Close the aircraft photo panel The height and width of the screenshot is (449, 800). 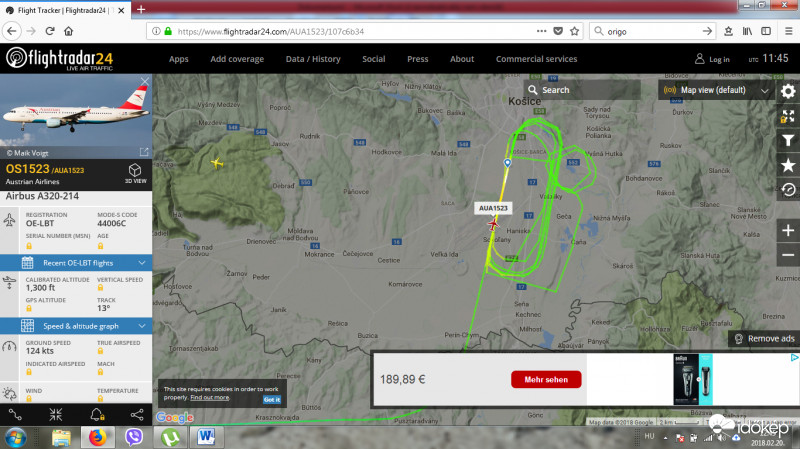[145, 81]
